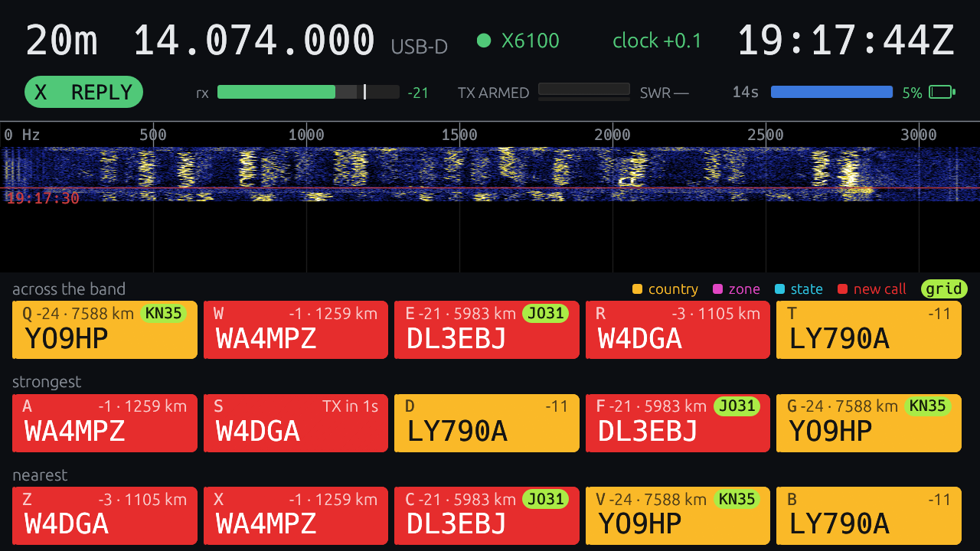Click the strongest section heading
980x551 pixels.
pos(47,381)
